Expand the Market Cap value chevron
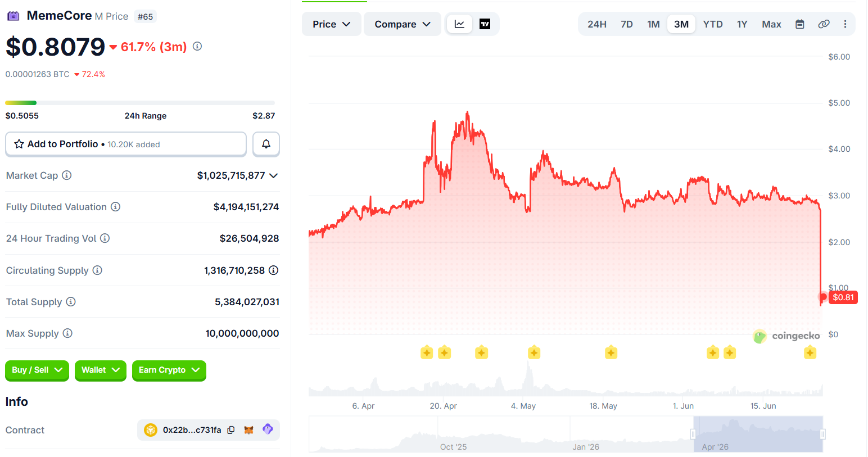This screenshot has width=868, height=457. 274,175
